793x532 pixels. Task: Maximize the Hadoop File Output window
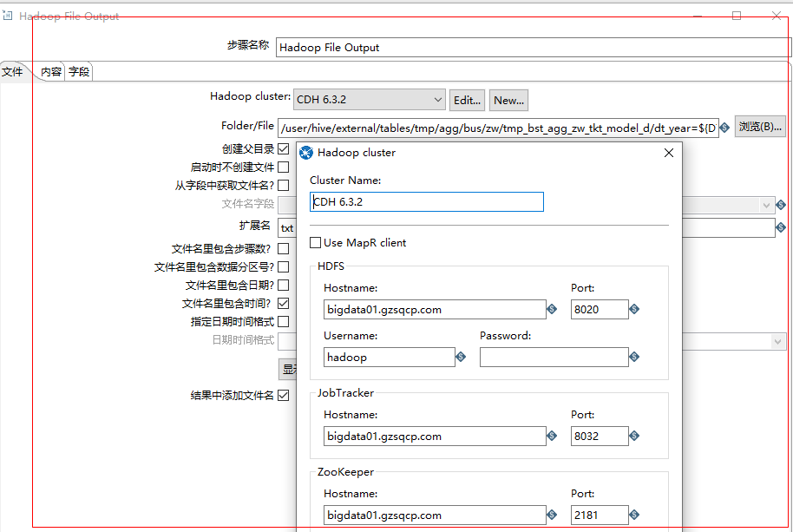tap(737, 16)
